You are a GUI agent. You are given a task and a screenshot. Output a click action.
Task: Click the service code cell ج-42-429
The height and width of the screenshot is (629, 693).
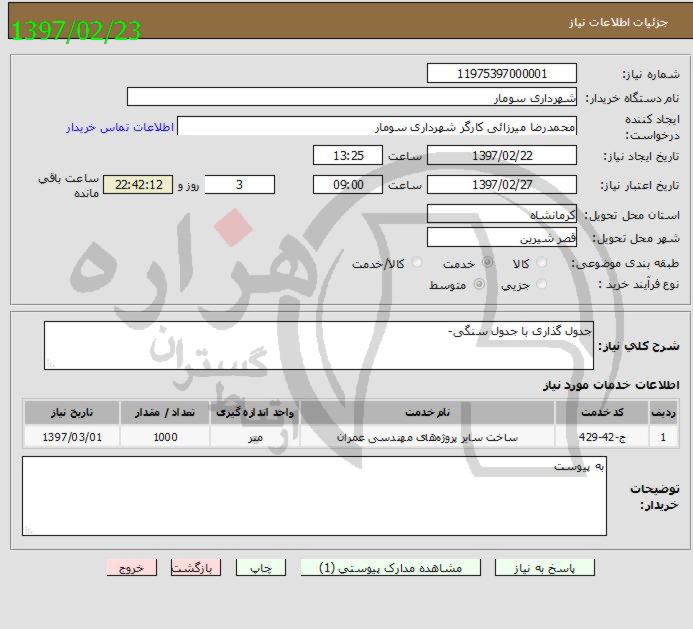[x=602, y=437]
